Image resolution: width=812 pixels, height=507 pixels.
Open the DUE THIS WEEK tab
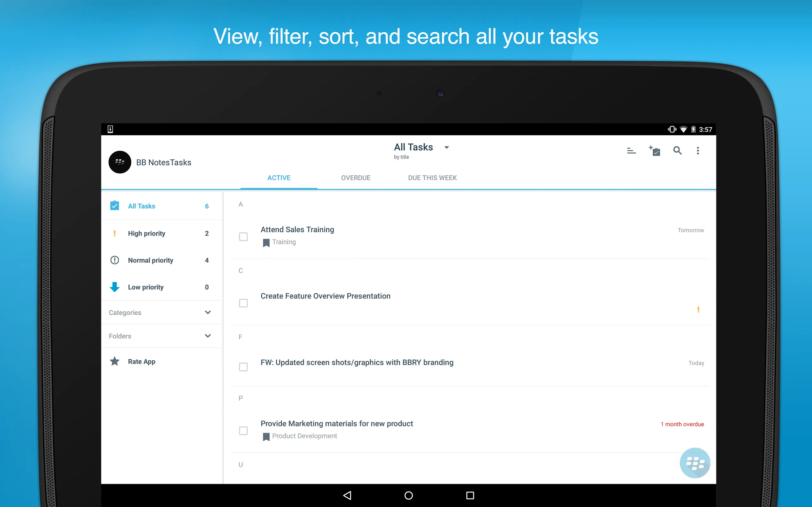[432, 178]
